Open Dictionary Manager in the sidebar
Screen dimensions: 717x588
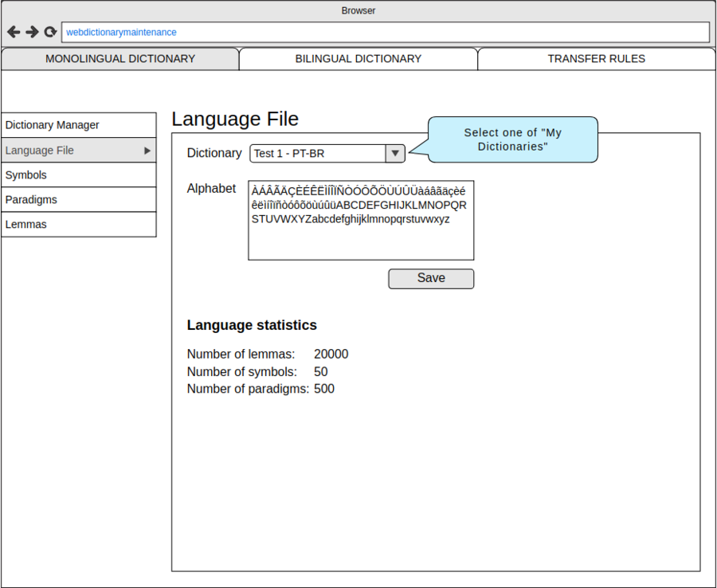[79, 125]
